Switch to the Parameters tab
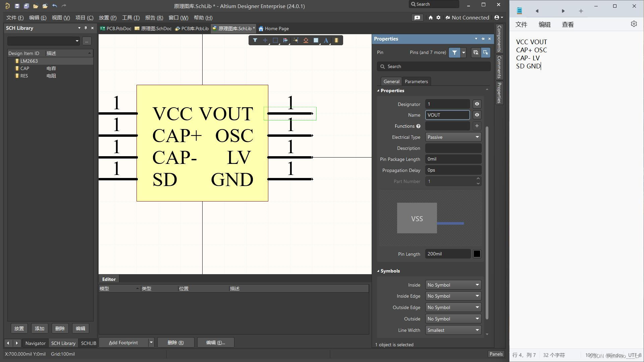Image resolution: width=644 pixels, height=362 pixels. click(416, 81)
